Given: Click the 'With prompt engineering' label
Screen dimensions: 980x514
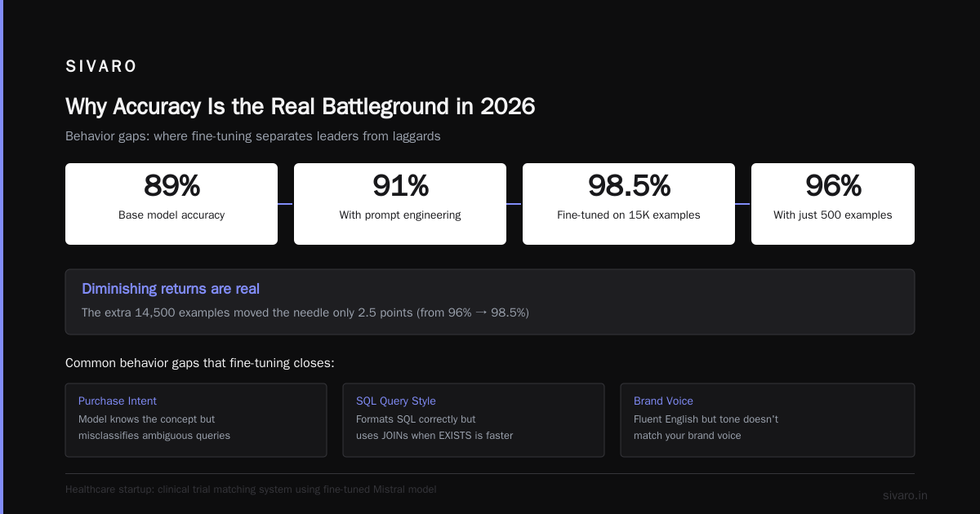Looking at the screenshot, I should tap(400, 215).
